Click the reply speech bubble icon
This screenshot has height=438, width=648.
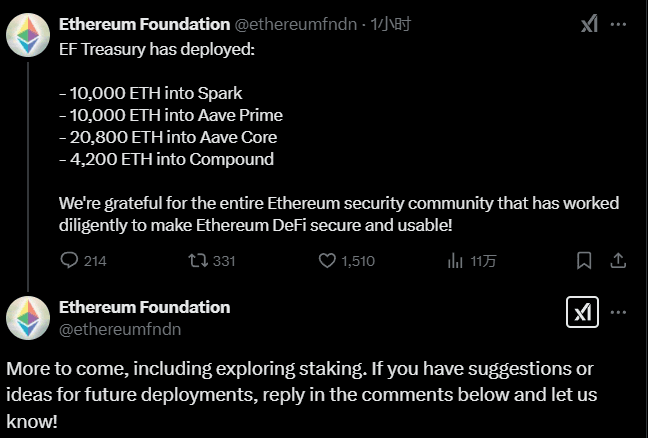(x=69, y=261)
